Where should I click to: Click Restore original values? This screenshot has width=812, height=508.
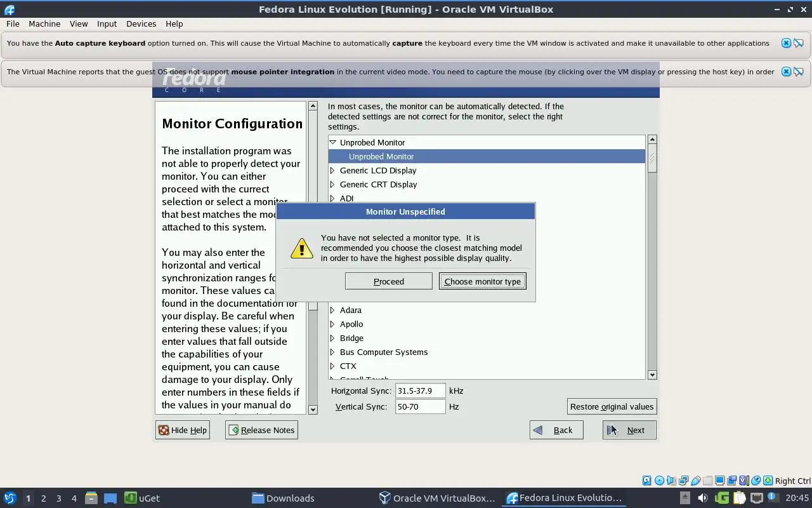612,406
